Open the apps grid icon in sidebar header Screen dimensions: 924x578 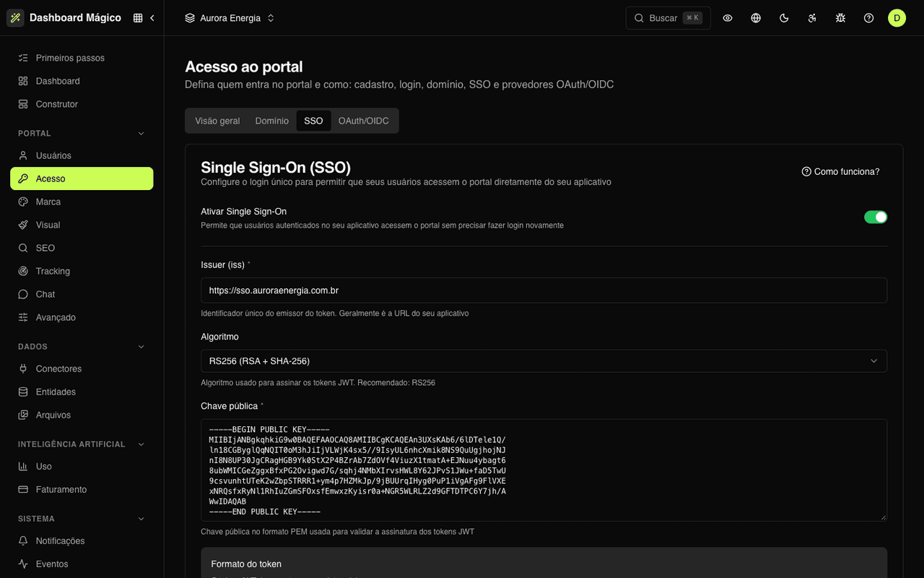coord(138,18)
